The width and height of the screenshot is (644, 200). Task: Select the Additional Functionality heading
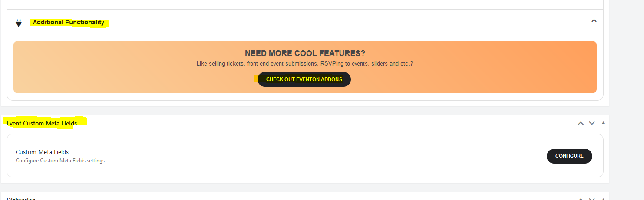pos(69,22)
